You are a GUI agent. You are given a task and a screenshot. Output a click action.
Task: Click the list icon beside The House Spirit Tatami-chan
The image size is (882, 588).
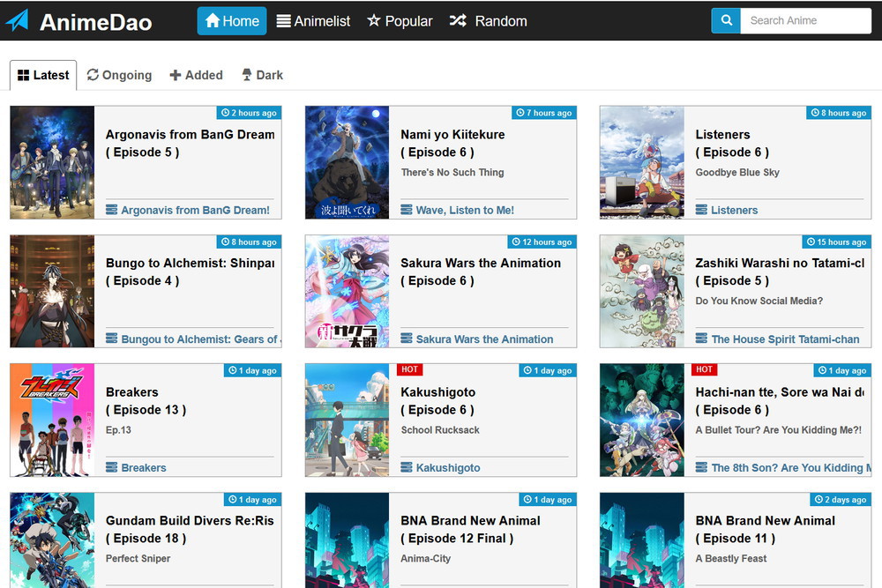(701, 339)
